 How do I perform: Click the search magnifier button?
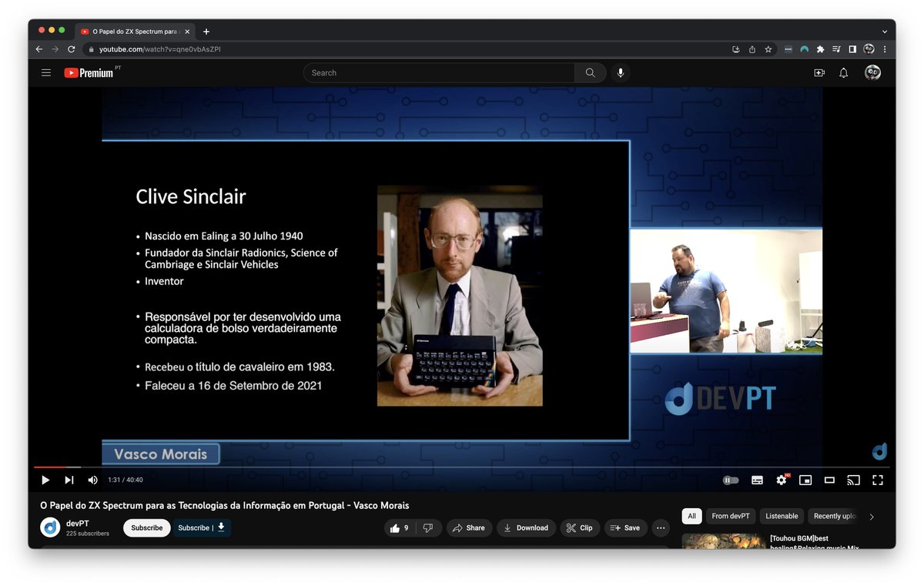coord(590,72)
